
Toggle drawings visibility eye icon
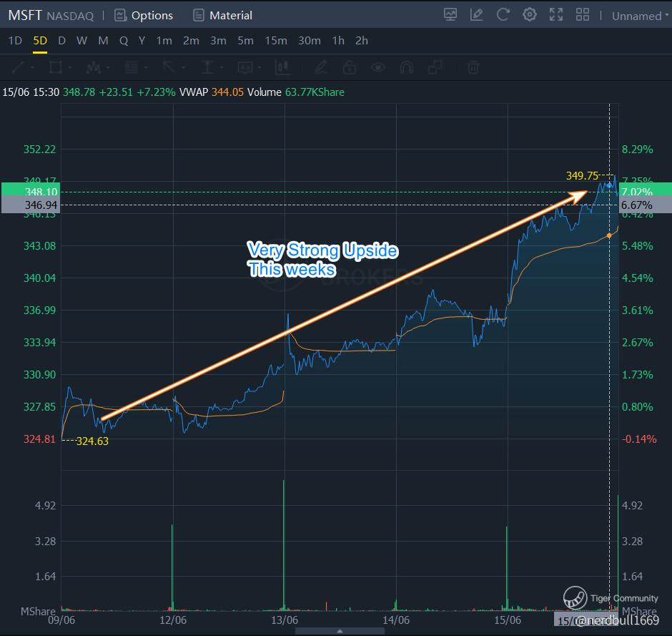378,67
